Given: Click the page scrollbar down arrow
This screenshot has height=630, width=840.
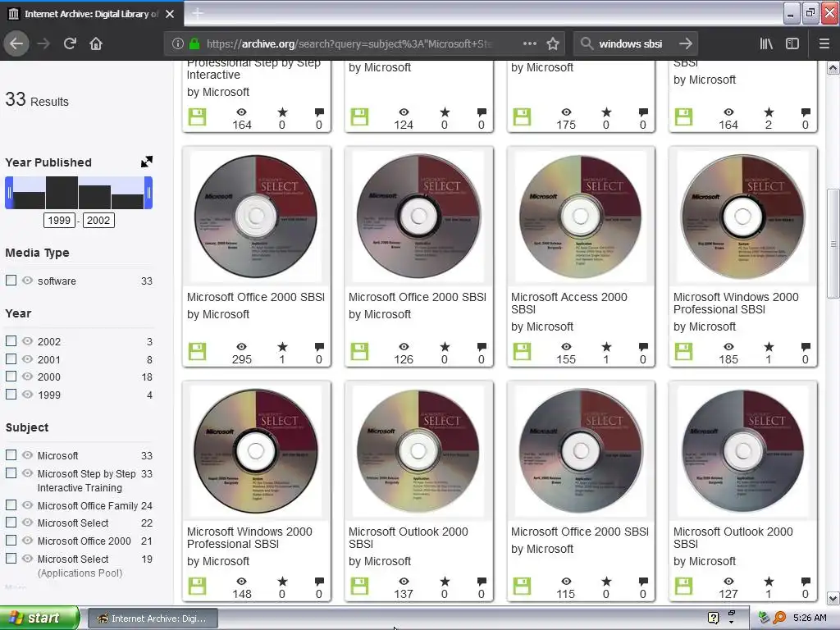Looking at the screenshot, I should pyautogui.click(x=833, y=598).
